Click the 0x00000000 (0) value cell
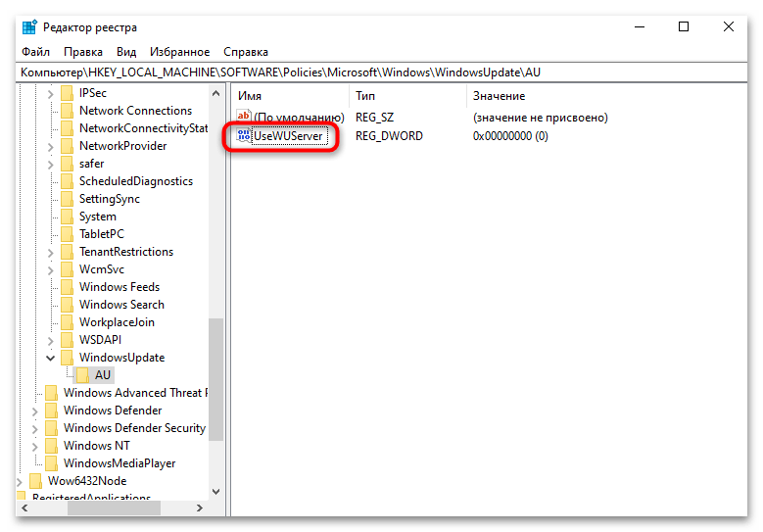The width and height of the screenshot is (763, 532). tap(510, 136)
